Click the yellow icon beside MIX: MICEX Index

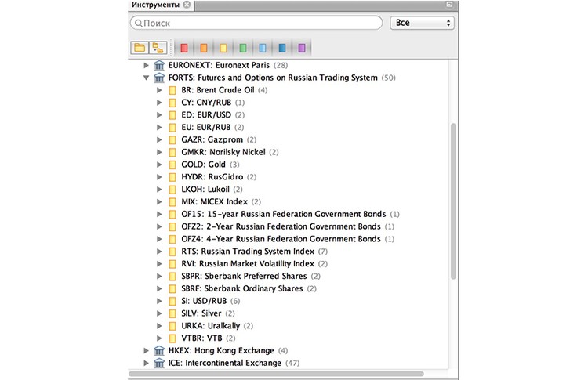pyautogui.click(x=172, y=201)
